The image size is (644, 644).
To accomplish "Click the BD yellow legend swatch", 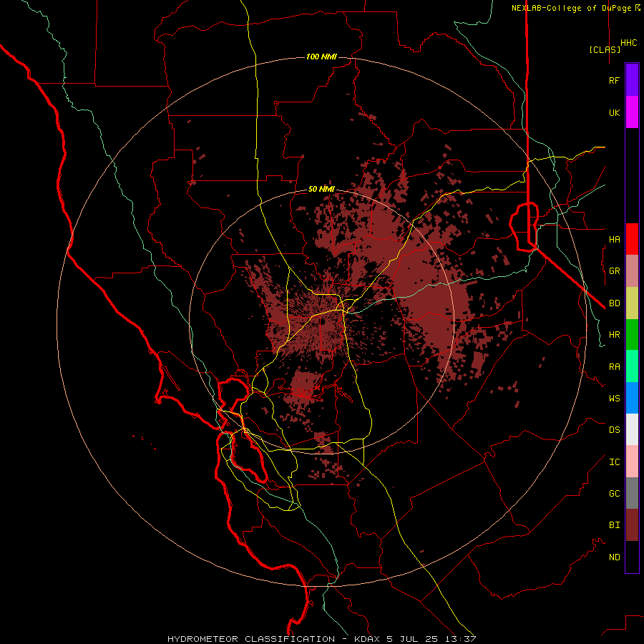I will (632, 303).
